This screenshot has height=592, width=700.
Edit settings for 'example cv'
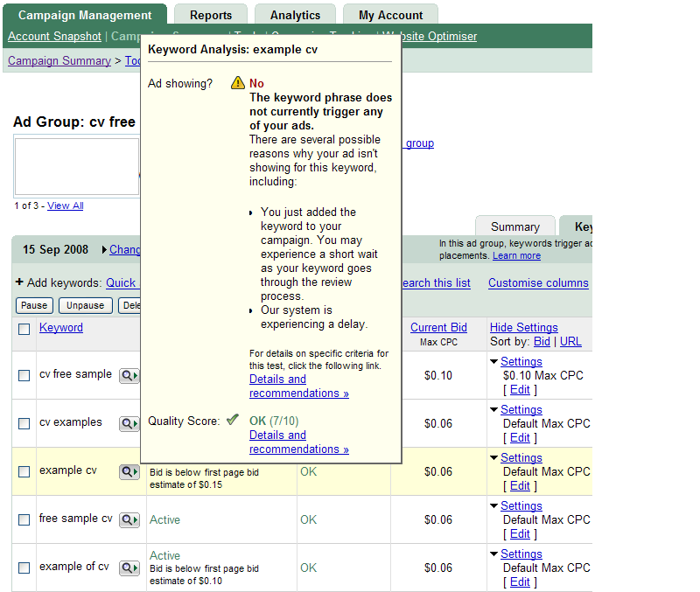click(x=520, y=486)
